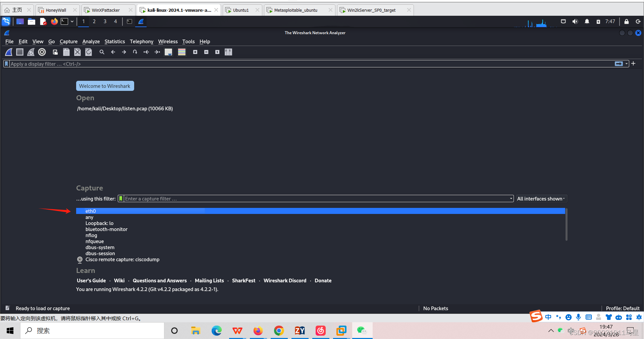Apply the display filter arrow button
Screen dimensions: 644x339
point(619,64)
